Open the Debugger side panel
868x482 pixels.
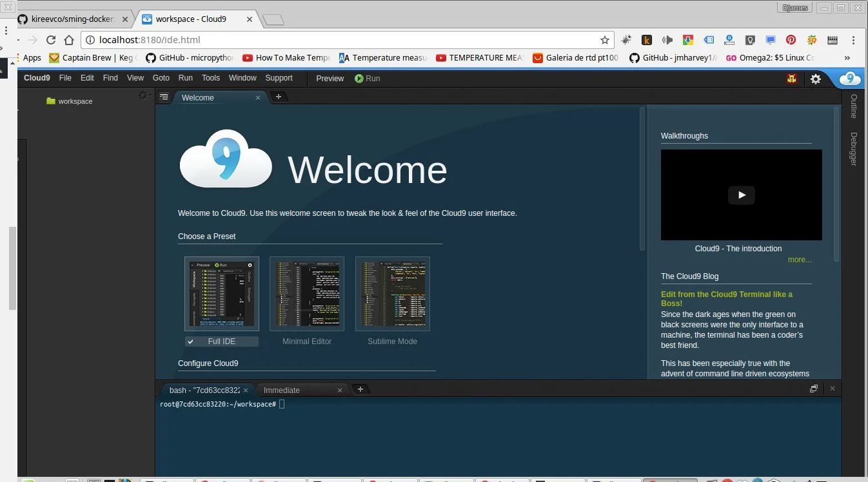coord(854,149)
